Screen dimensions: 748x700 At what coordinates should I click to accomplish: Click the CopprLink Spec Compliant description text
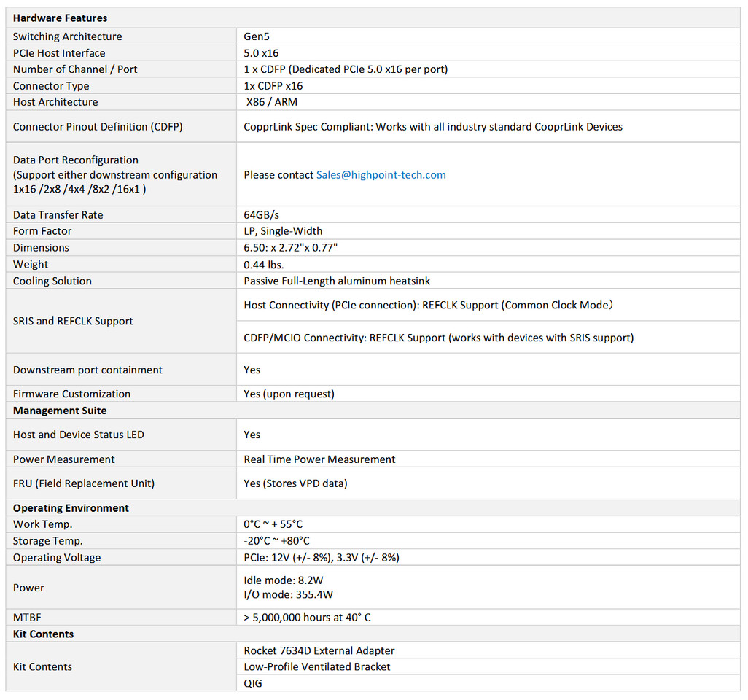click(x=433, y=127)
